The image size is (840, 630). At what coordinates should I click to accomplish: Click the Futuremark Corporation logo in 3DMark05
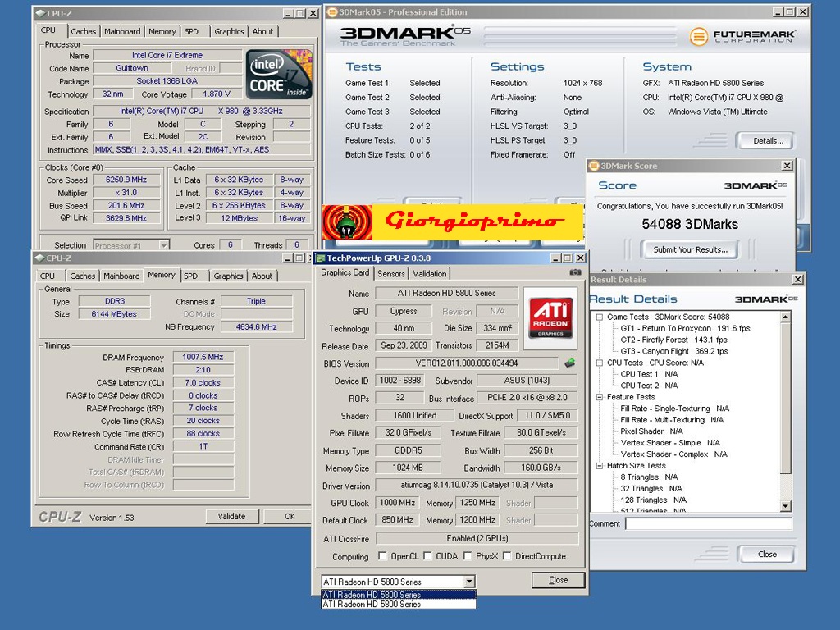[742, 36]
